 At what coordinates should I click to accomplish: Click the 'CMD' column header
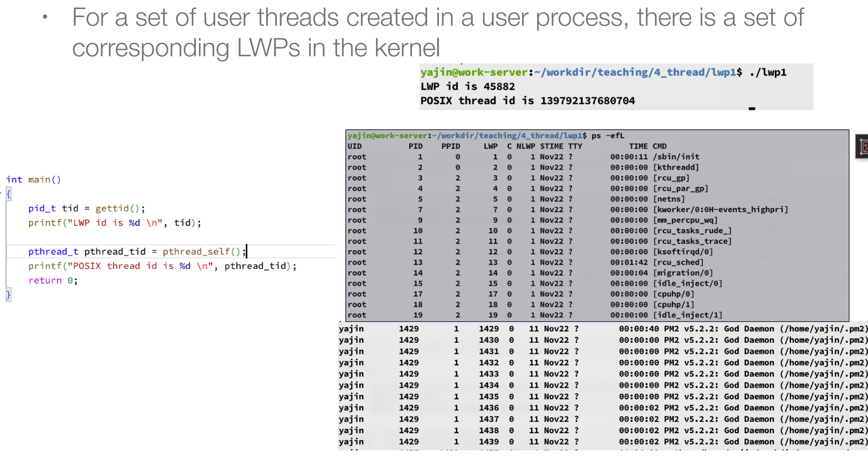[660, 146]
